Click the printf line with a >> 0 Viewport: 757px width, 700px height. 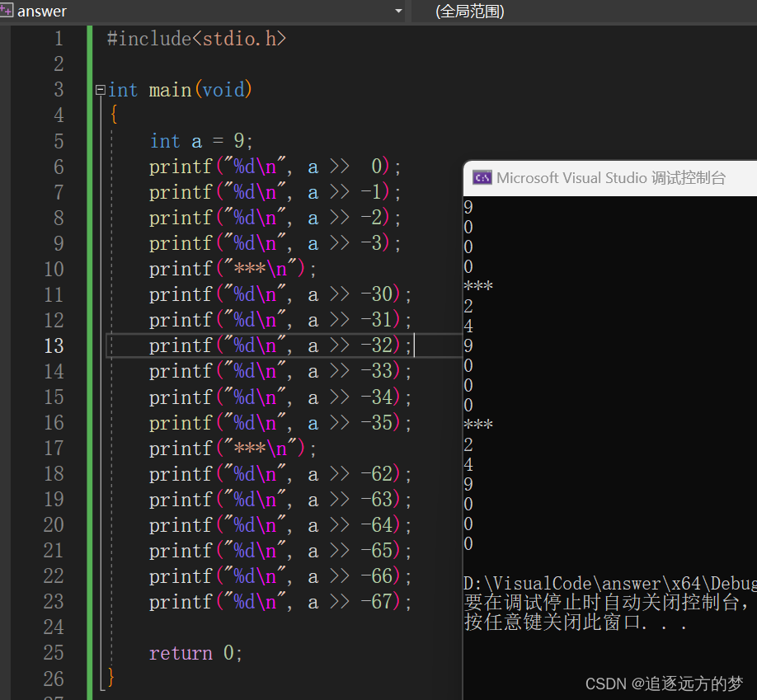[275, 167]
